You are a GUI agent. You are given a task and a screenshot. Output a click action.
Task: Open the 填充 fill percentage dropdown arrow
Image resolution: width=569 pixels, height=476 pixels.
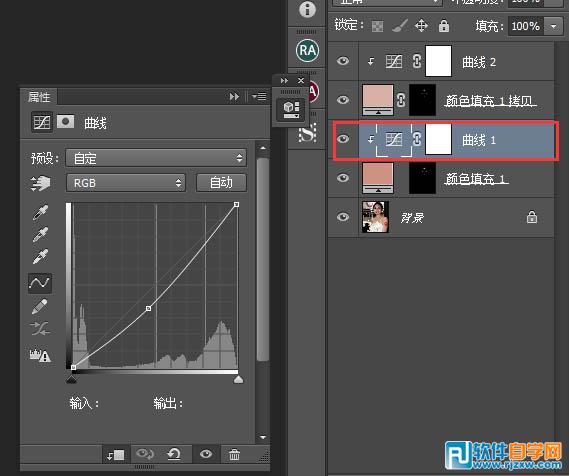tap(553, 26)
